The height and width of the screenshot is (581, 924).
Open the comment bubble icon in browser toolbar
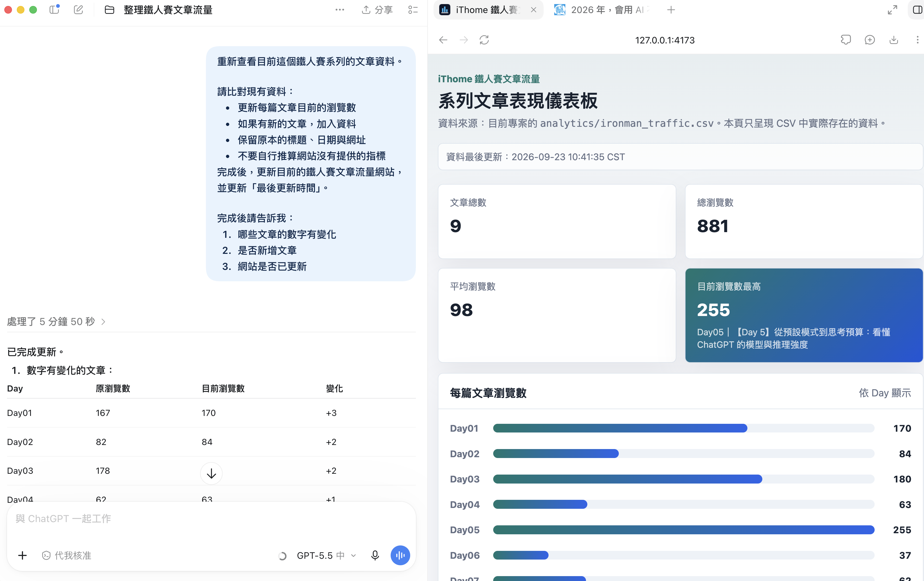846,40
